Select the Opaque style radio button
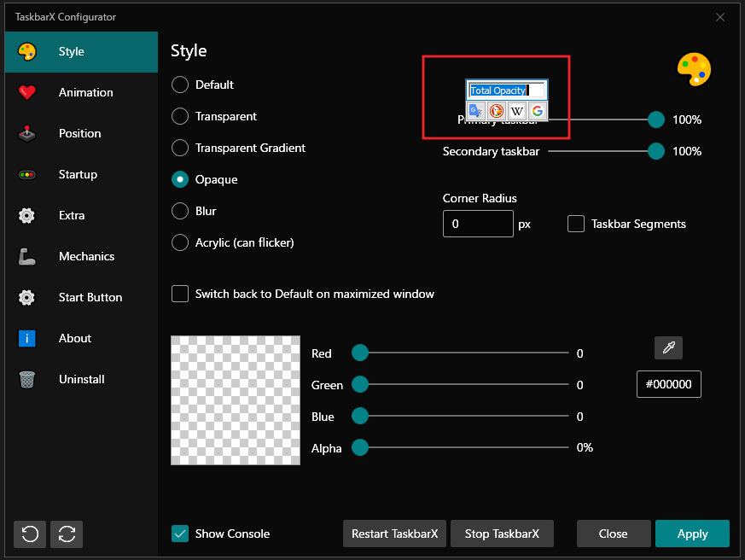This screenshot has height=560, width=745. click(180, 179)
